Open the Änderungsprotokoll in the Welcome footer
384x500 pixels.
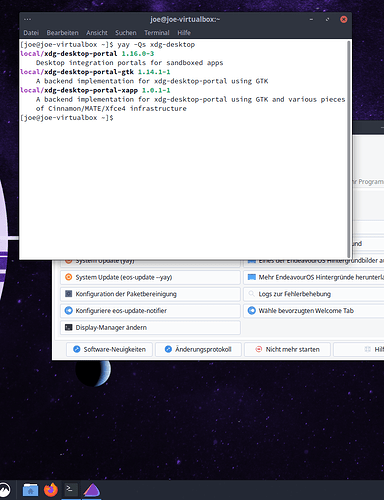[198, 349]
